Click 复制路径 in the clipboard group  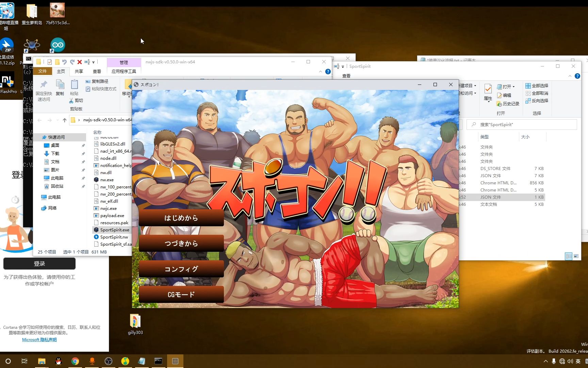[x=97, y=81]
